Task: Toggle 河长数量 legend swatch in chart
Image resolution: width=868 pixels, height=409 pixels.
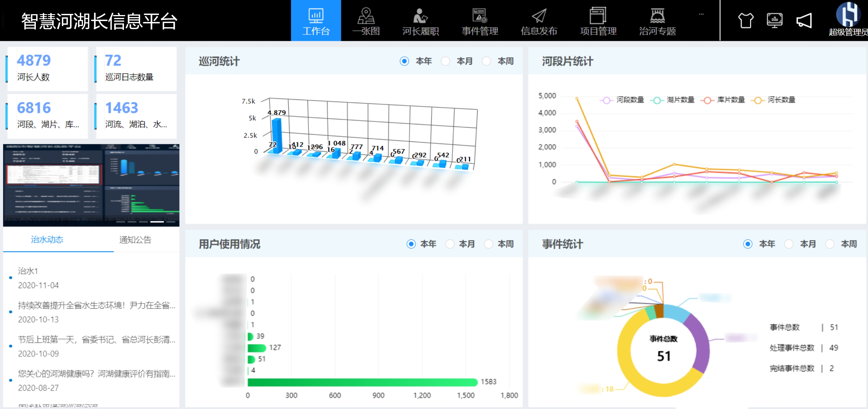Action: tap(758, 100)
